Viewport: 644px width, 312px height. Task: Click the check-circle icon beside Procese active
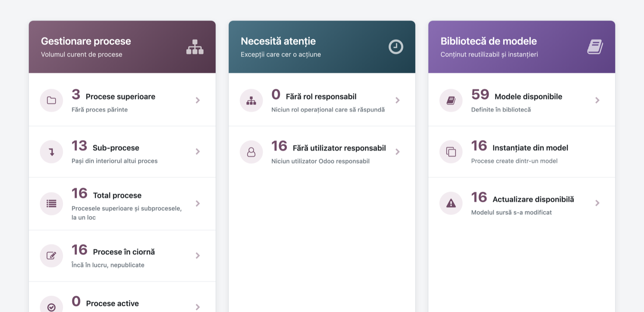click(x=52, y=307)
